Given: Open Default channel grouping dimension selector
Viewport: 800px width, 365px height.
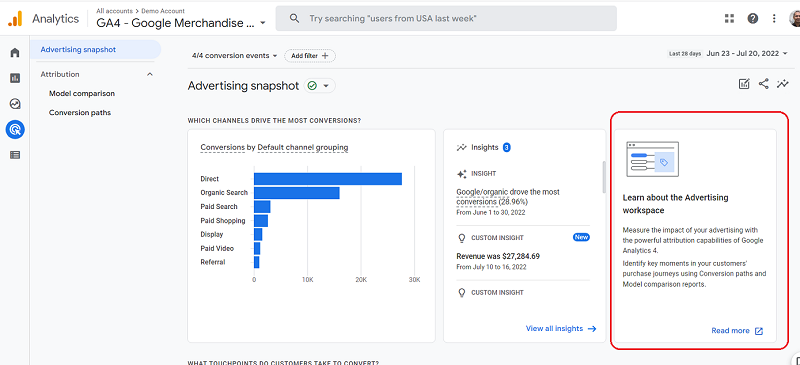Looking at the screenshot, I should 303,148.
